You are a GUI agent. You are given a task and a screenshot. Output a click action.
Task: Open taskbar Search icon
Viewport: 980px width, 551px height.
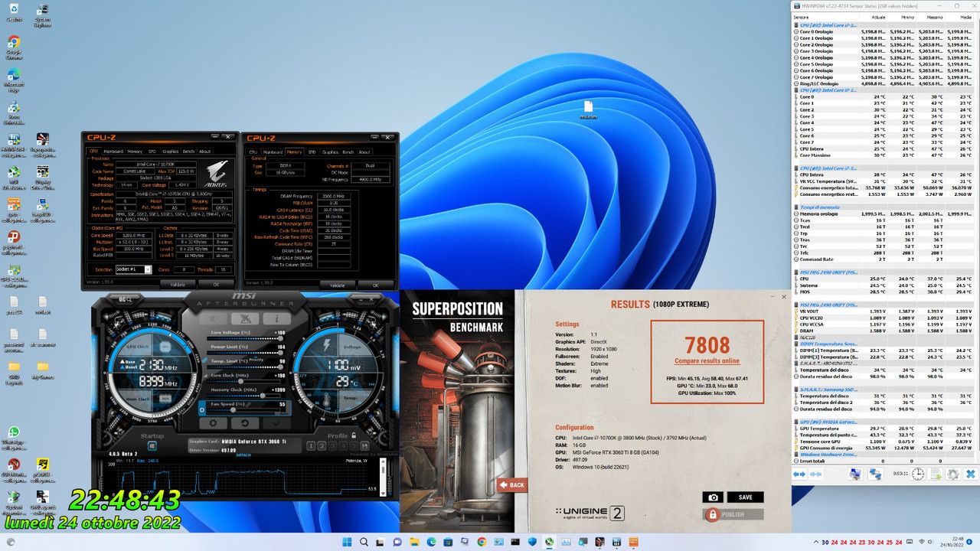(x=364, y=542)
